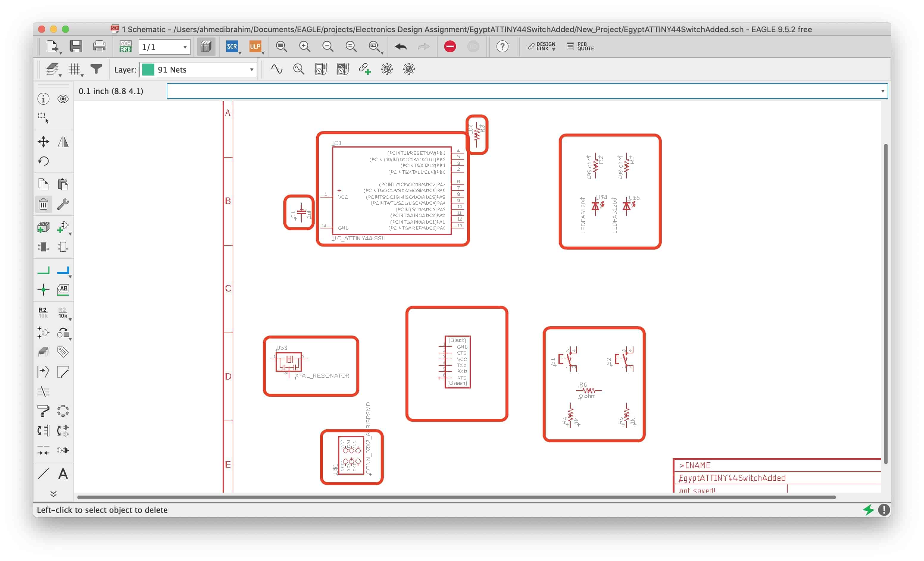Select the Name tool (R2 10k)

click(x=43, y=313)
